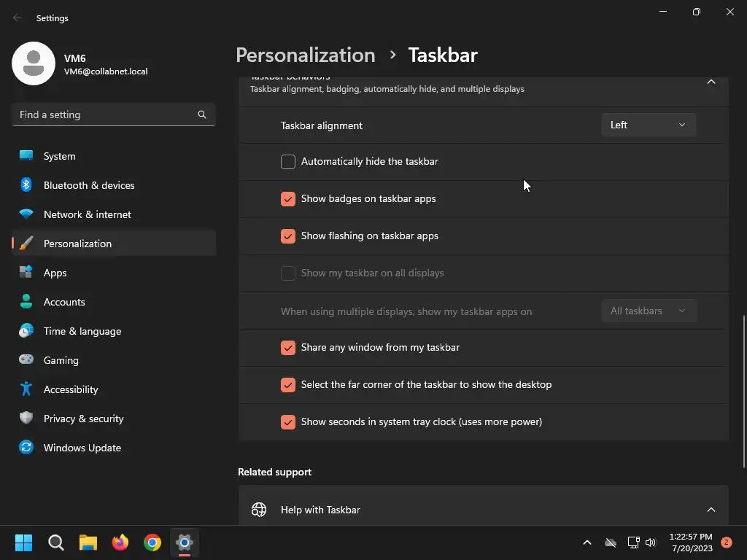Open Accessibility settings category

[x=113, y=389]
